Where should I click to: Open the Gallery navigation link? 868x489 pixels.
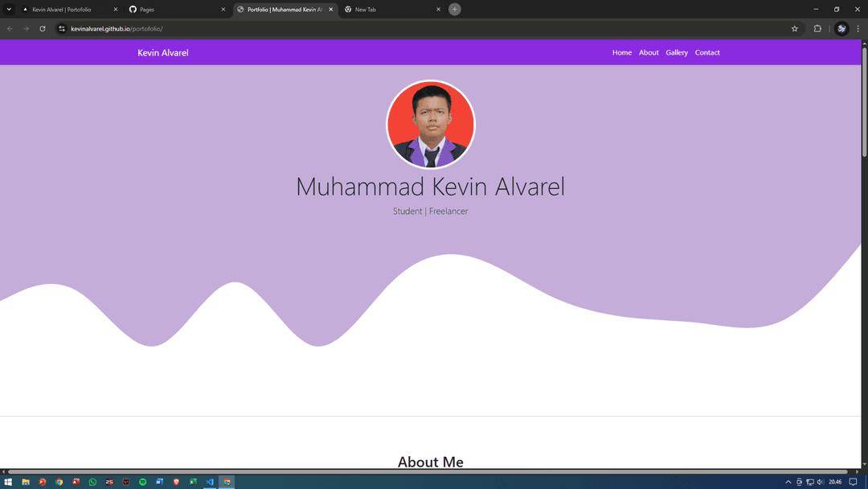click(x=677, y=53)
